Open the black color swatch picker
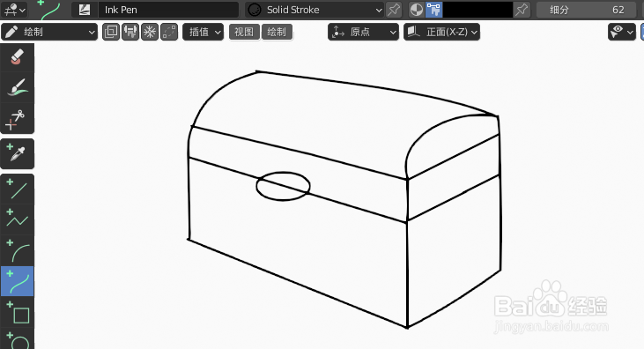This screenshot has height=349, width=644. (477, 10)
